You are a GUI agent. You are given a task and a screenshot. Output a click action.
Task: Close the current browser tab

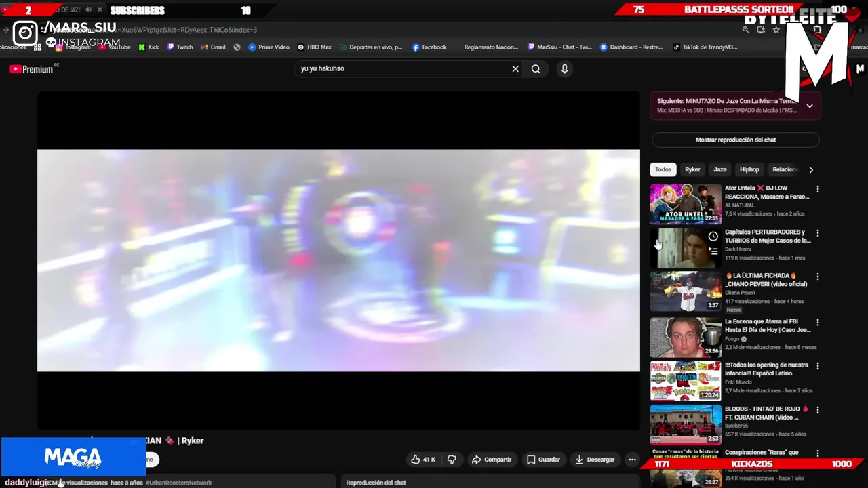[x=100, y=9]
